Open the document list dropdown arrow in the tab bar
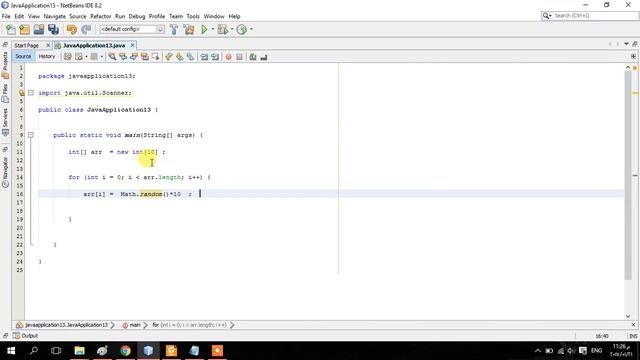This screenshot has width=640, height=360. [x=626, y=44]
